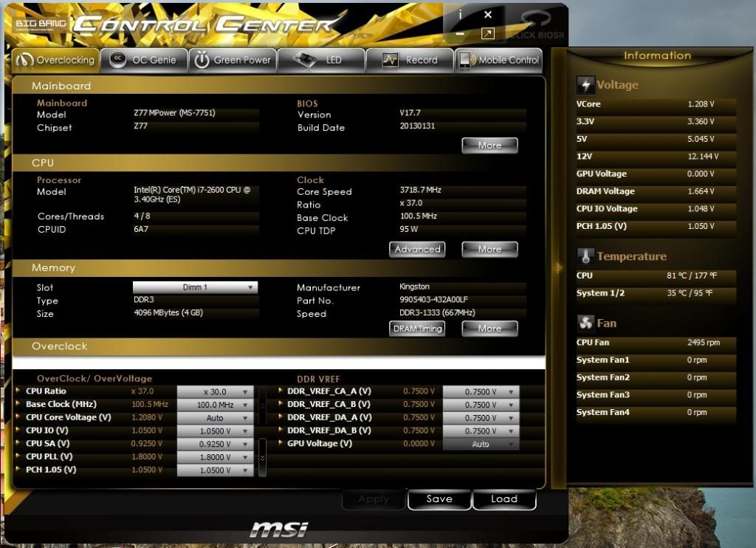Click the arrow marker beside DDR_VREF_CA_B (V)
Image resolution: width=756 pixels, height=548 pixels.
point(280,403)
